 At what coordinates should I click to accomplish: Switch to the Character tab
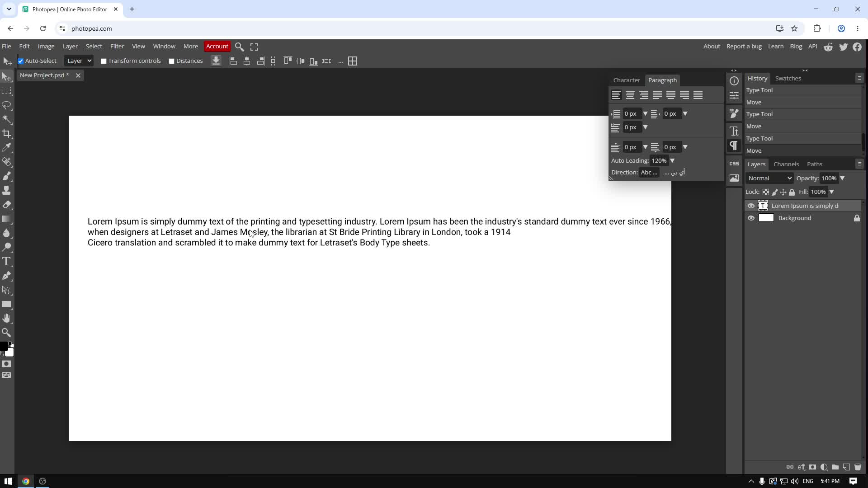pyautogui.click(x=627, y=80)
